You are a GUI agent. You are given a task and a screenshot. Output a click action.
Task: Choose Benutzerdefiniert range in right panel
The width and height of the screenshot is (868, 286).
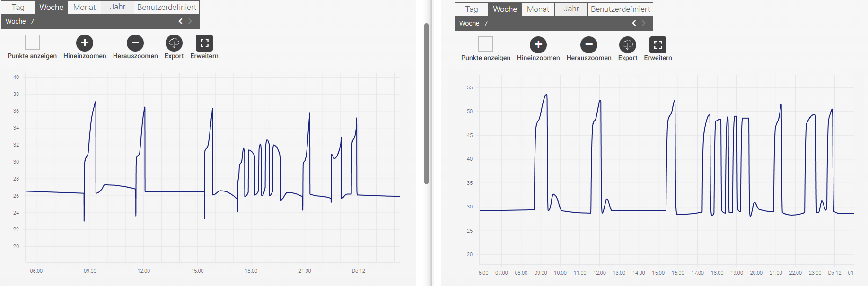coord(620,9)
